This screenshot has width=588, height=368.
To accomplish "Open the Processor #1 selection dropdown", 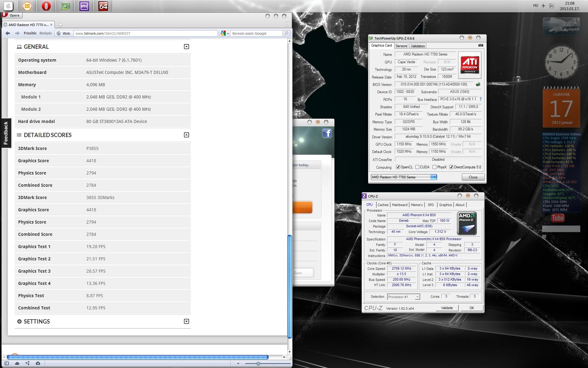I will (403, 297).
